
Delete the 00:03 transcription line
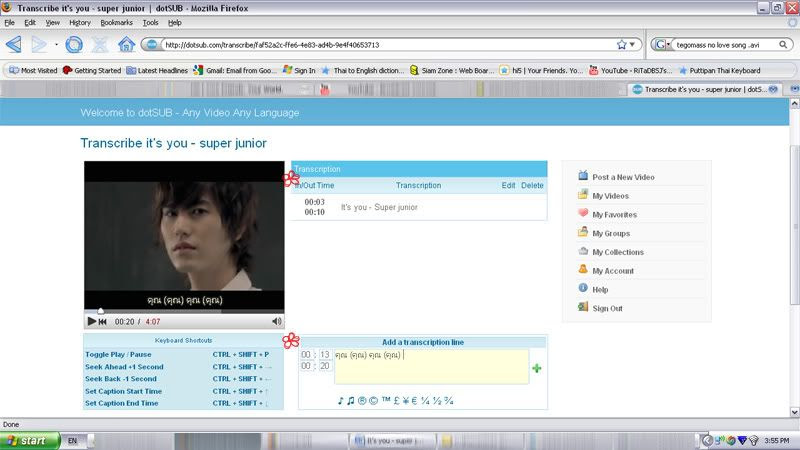pos(532,185)
